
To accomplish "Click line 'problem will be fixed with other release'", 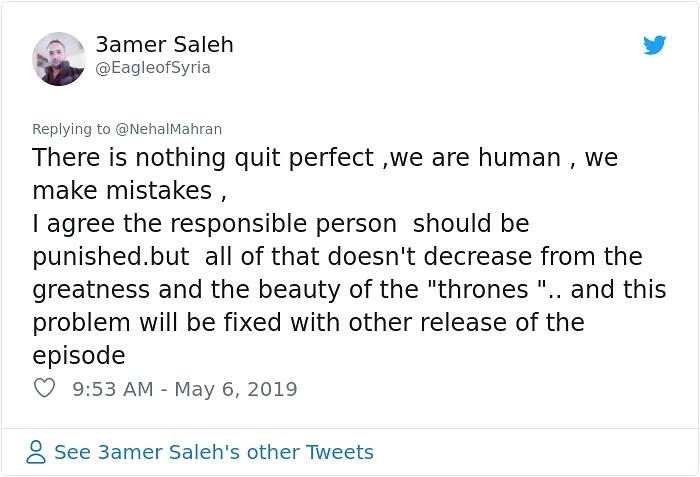I will 308,322.
